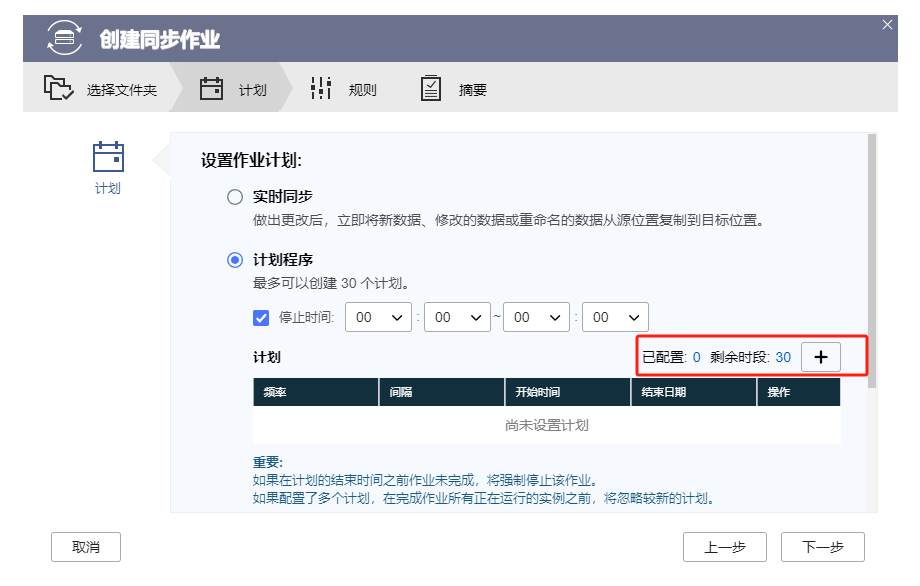Open the start minute dropdown
Image resolution: width=920 pixels, height=586 pixels.
tap(457, 317)
